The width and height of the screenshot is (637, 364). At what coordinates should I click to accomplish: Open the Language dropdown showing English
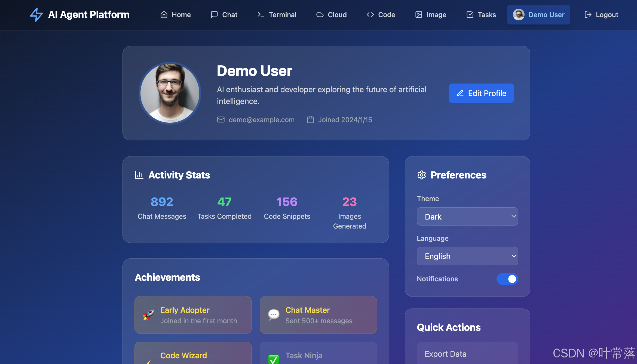pyautogui.click(x=467, y=256)
